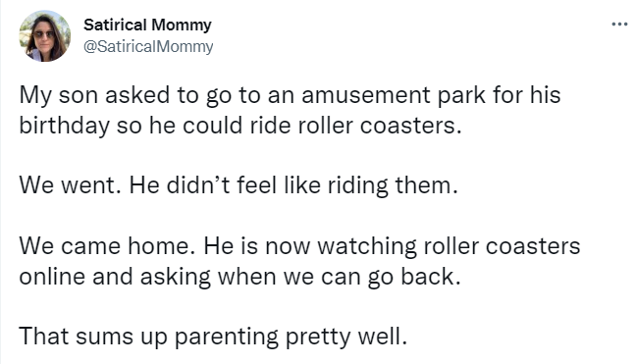Click the word 'watching' in the third paragraph
Screen dimensions: 636x364
pyautogui.click(x=367, y=246)
